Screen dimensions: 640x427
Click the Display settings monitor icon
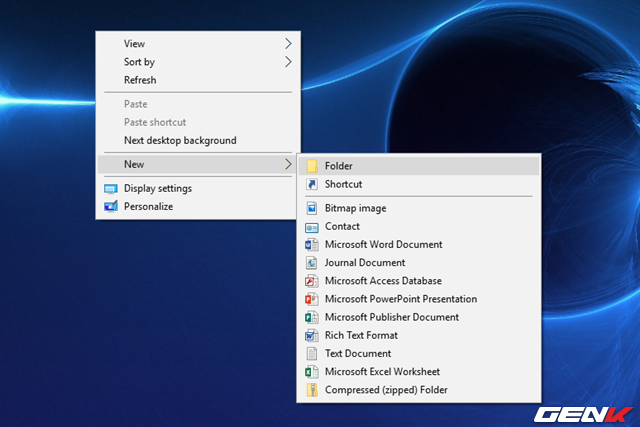click(110, 189)
